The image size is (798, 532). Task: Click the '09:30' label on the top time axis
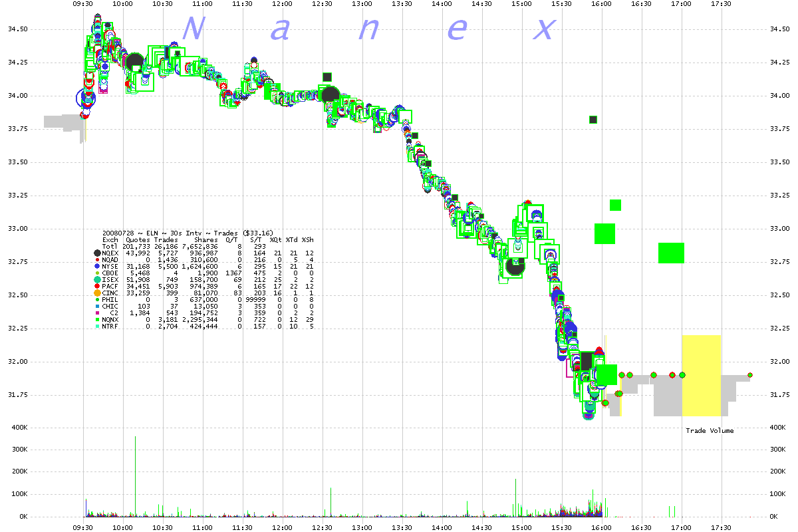(83, 3)
